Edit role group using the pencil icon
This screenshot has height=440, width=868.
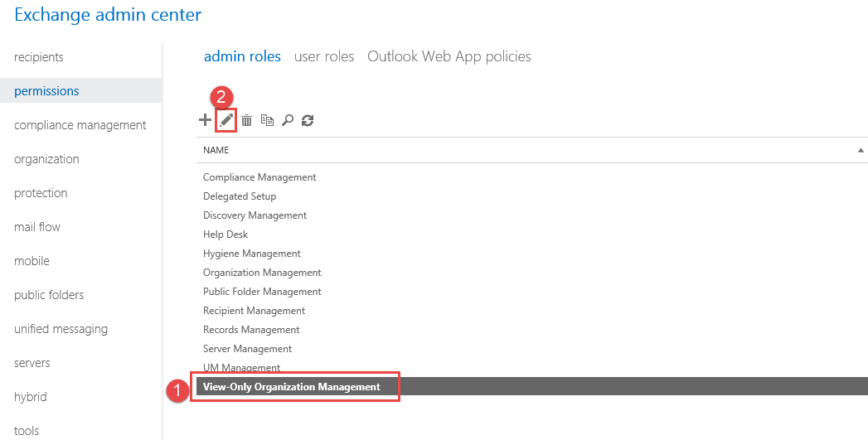(x=225, y=119)
